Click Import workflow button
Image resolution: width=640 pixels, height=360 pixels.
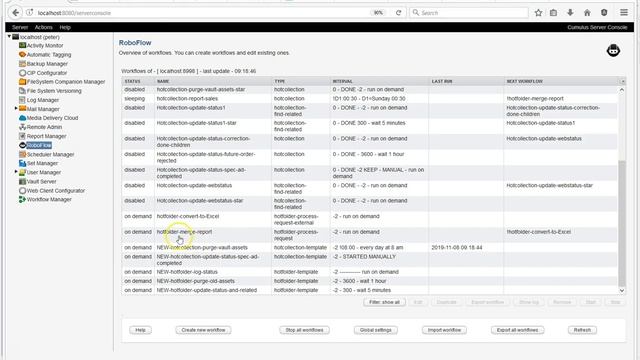coord(444,330)
